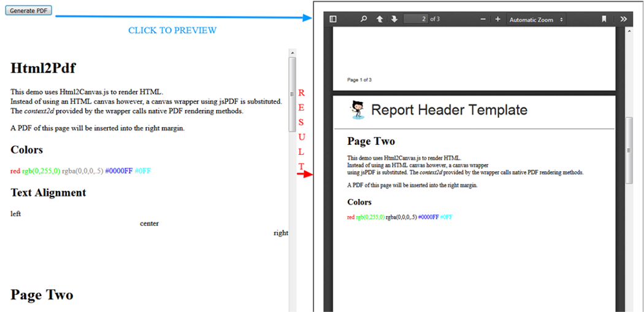Viewport: 644px width, 312px height.
Task: Zoom out with the minus button
Action: pos(483,19)
